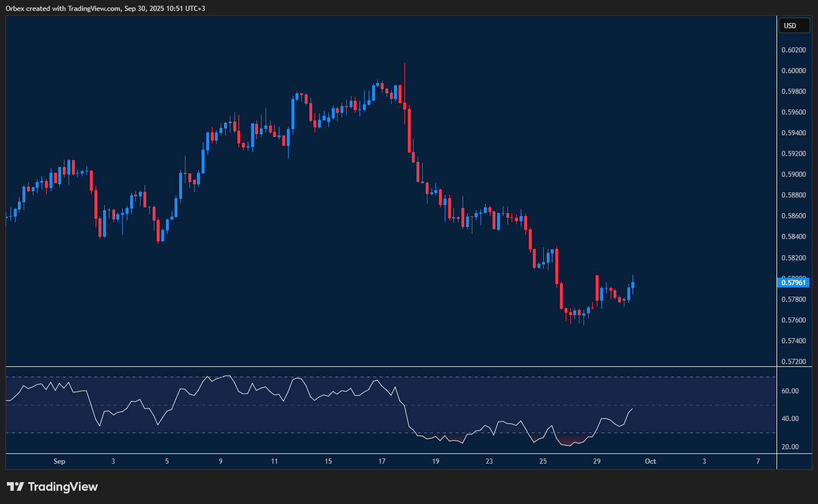Click the current price label 0.57961
Image resolution: width=818 pixels, height=504 pixels.
click(793, 283)
